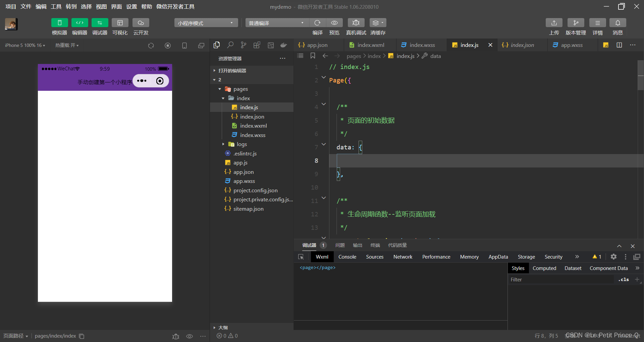This screenshot has width=644, height=342.
Task: Toggle the .cls class editor
Action: [x=624, y=280]
